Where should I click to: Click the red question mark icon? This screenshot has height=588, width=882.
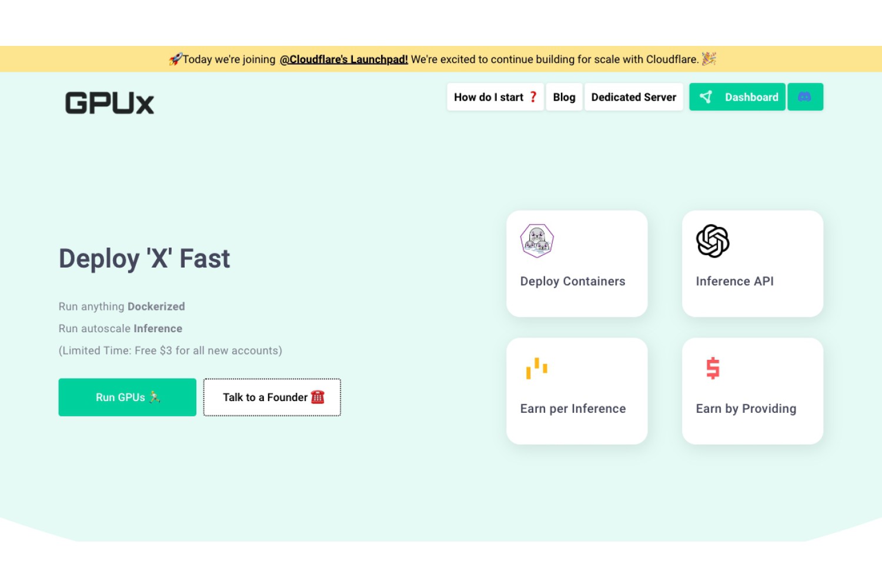tap(533, 97)
